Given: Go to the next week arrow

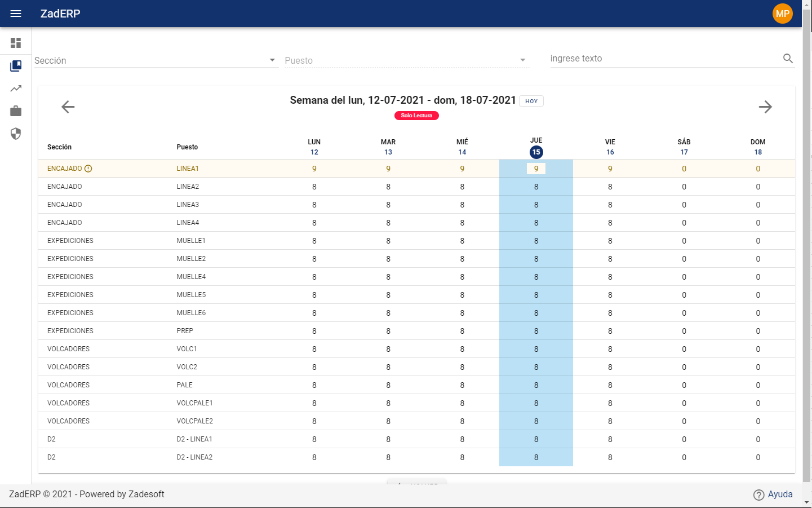Looking at the screenshot, I should coord(765,107).
